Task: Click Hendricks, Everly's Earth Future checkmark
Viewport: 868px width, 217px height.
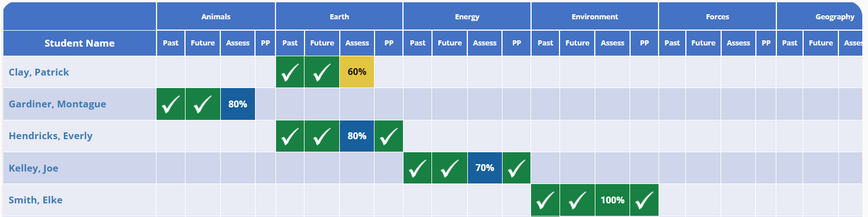Action: (x=322, y=136)
